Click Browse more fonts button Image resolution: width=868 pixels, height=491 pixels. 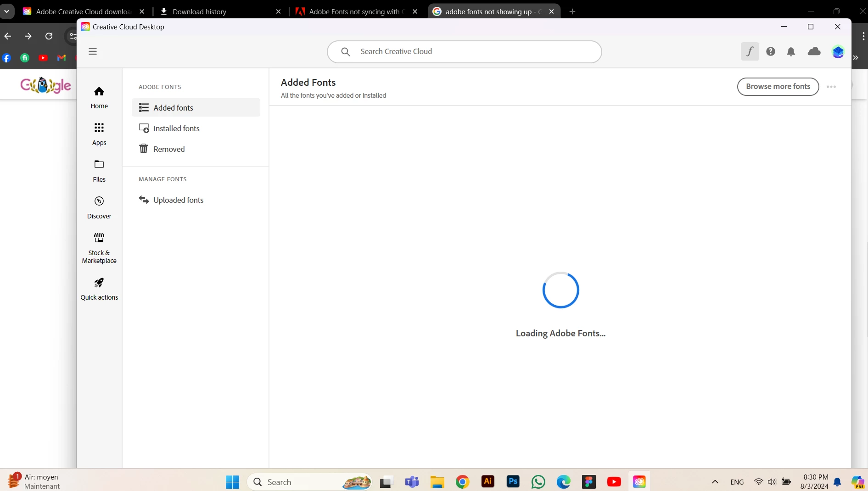point(778,87)
